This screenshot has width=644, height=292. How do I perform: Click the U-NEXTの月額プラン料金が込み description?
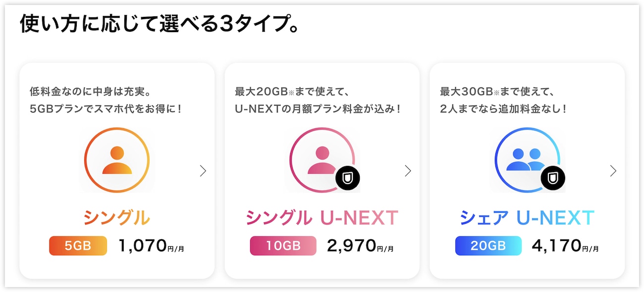318,108
